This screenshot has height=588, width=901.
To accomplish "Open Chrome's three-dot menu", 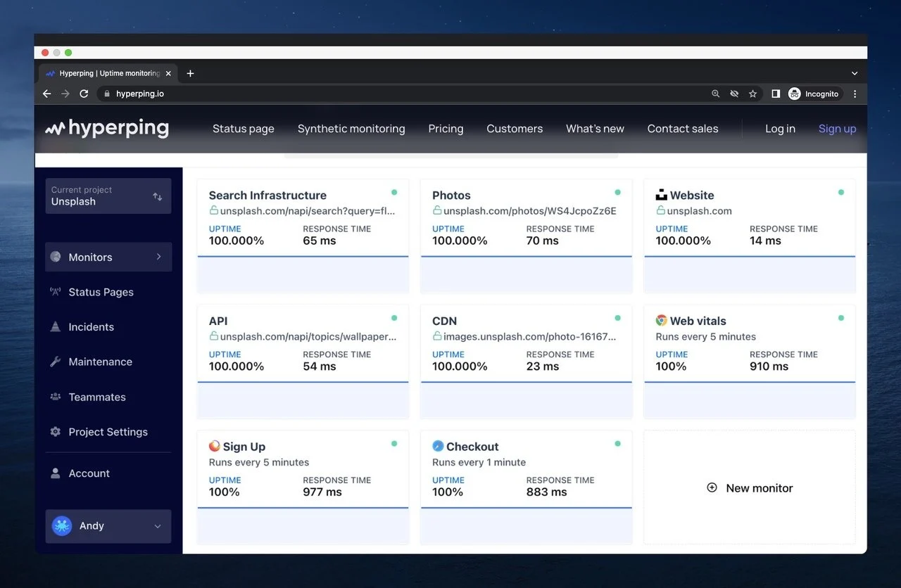I will click(x=855, y=94).
